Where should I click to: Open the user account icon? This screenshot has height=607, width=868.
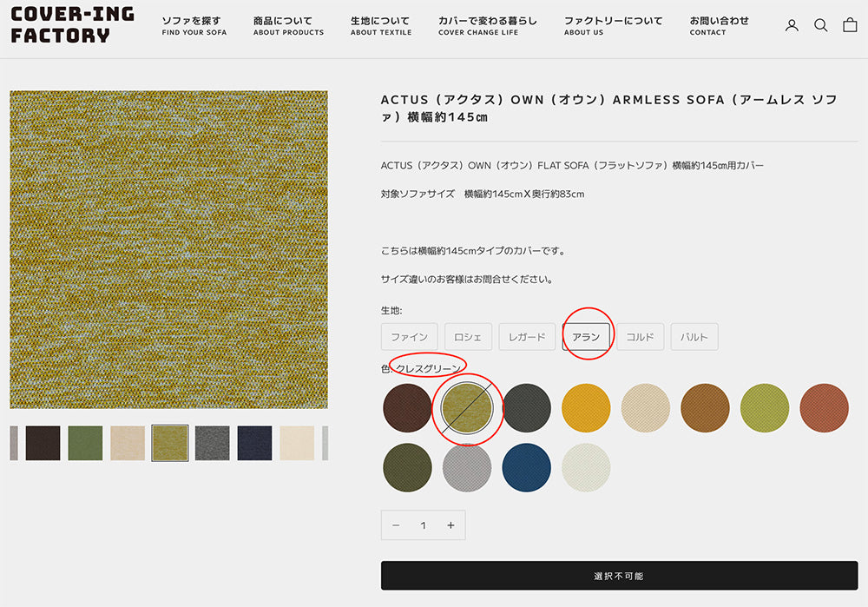pyautogui.click(x=792, y=25)
